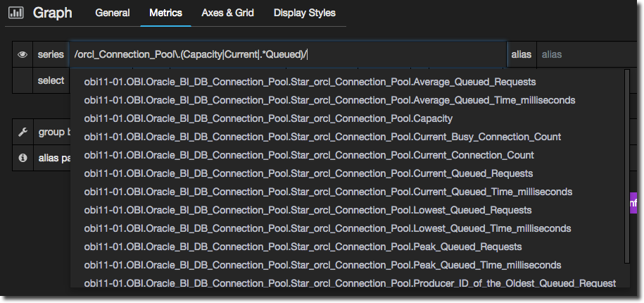The width and height of the screenshot is (644, 303).
Task: Click the info icon beside alias patterns
Action: point(23,157)
